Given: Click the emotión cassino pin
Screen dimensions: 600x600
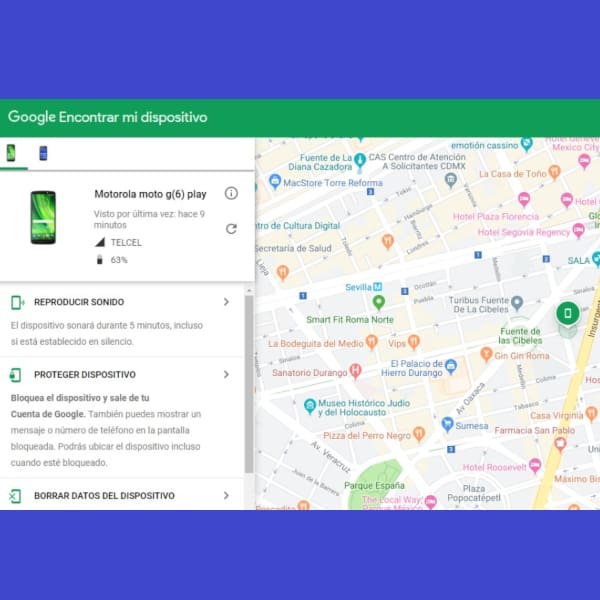Looking at the screenshot, I should (x=527, y=144).
